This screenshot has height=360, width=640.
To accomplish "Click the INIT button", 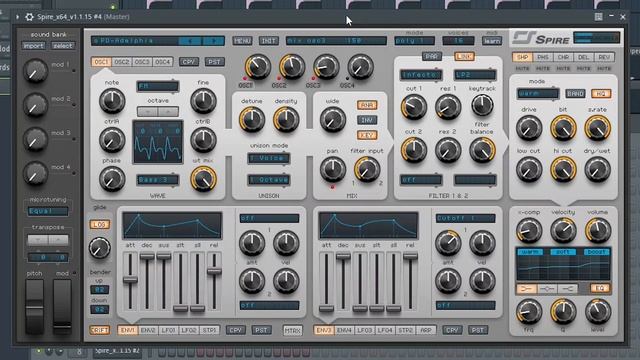I will (269, 41).
